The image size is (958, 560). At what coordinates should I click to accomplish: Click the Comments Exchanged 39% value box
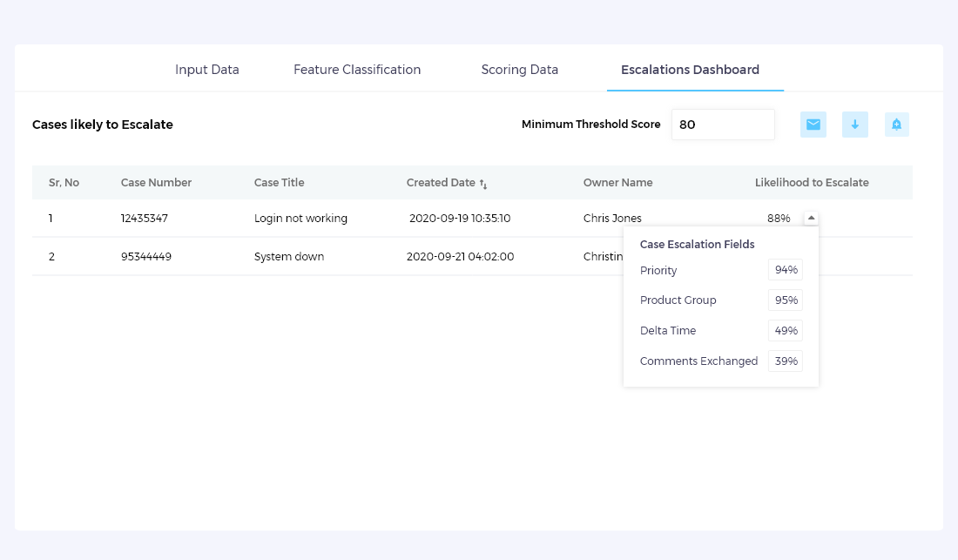click(786, 361)
